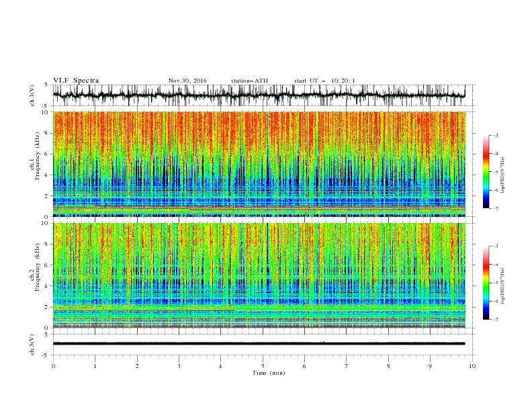Viewport: 532px width, 411px height.
Task: Click the "VLF Spectra" title text
Action: (76, 81)
